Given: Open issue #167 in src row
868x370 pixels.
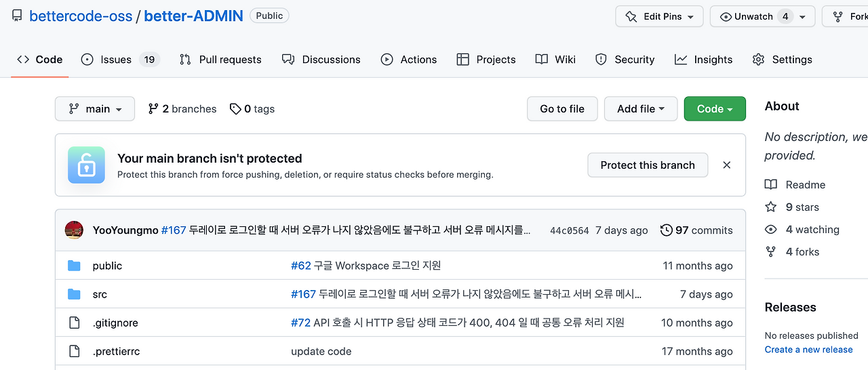Looking at the screenshot, I should click(303, 294).
